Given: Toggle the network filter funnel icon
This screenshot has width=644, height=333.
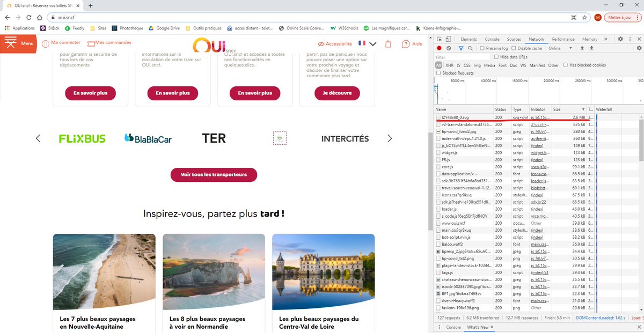Looking at the screenshot, I should coord(460,48).
